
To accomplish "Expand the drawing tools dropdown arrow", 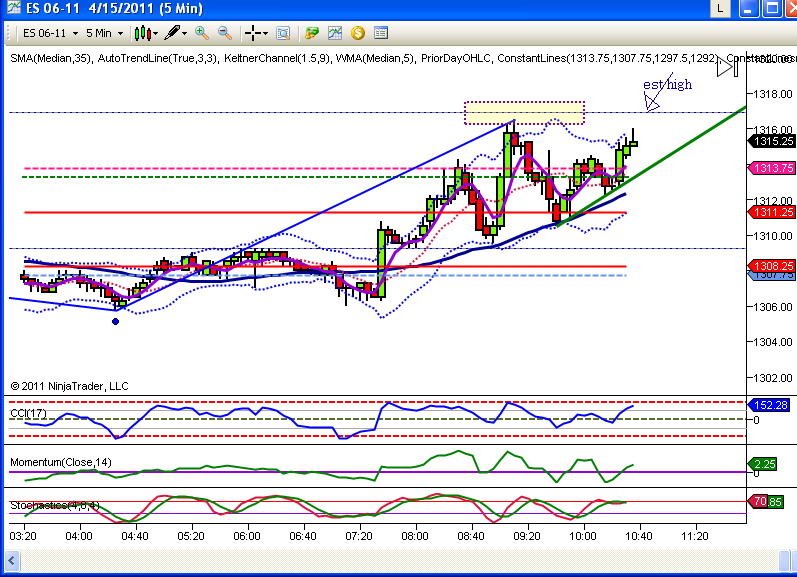I will point(185,34).
